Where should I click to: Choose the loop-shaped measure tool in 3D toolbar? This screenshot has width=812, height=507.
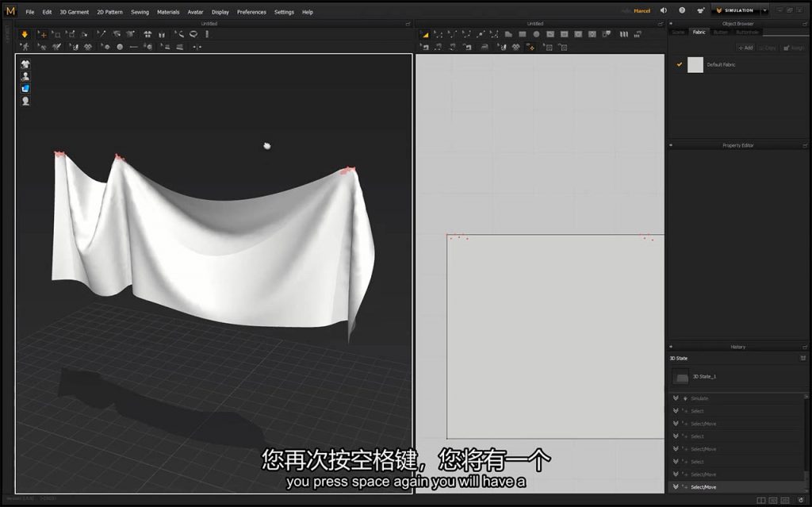[x=193, y=34]
